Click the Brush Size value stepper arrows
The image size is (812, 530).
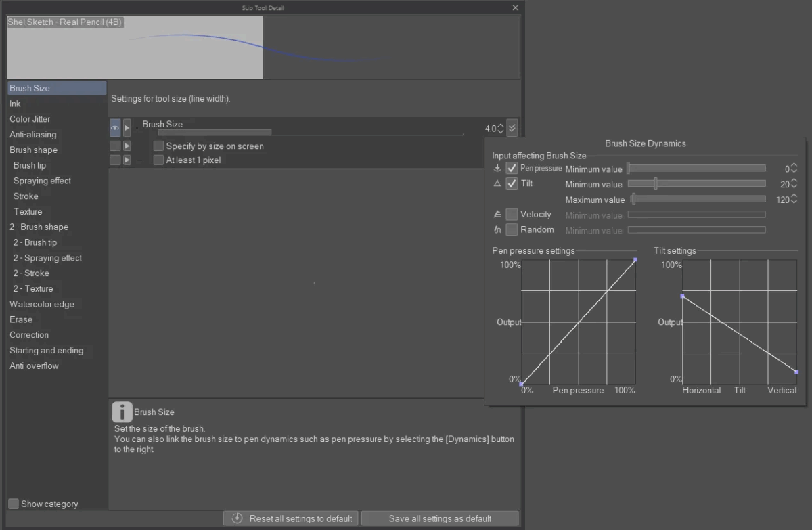[x=501, y=128]
